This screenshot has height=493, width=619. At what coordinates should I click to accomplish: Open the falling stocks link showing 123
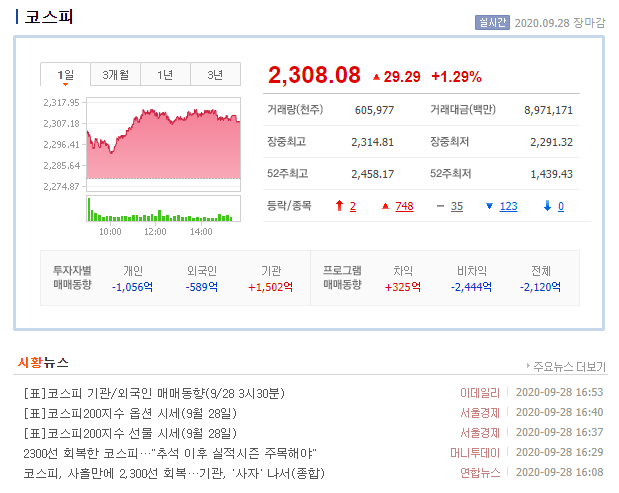(x=508, y=206)
